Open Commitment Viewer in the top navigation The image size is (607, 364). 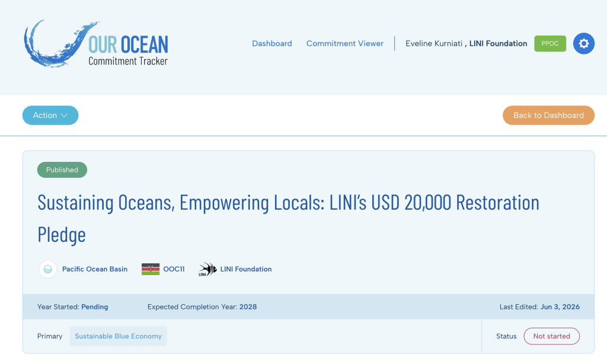click(345, 43)
